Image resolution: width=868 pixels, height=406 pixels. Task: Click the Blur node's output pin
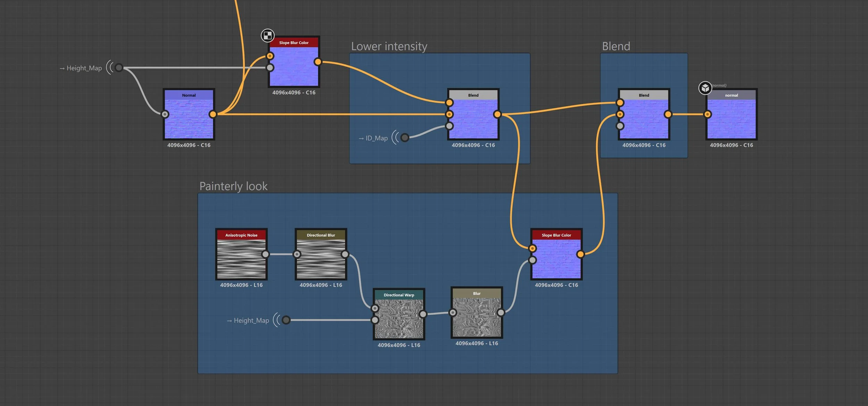(501, 313)
